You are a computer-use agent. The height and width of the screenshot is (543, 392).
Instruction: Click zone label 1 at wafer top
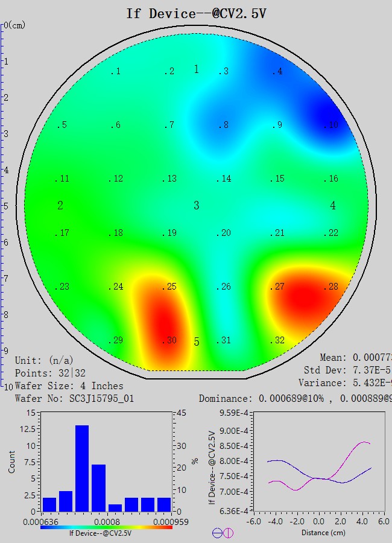(196, 69)
